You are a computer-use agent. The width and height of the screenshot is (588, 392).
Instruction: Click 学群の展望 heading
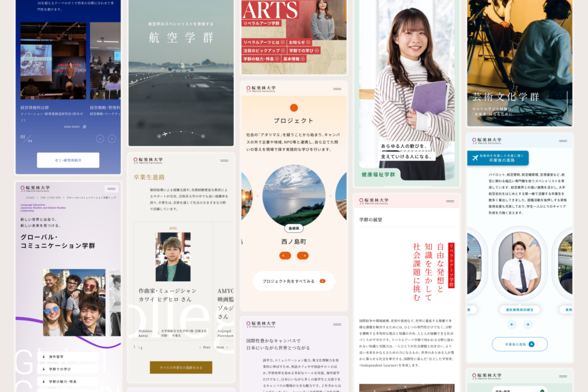coord(370,220)
